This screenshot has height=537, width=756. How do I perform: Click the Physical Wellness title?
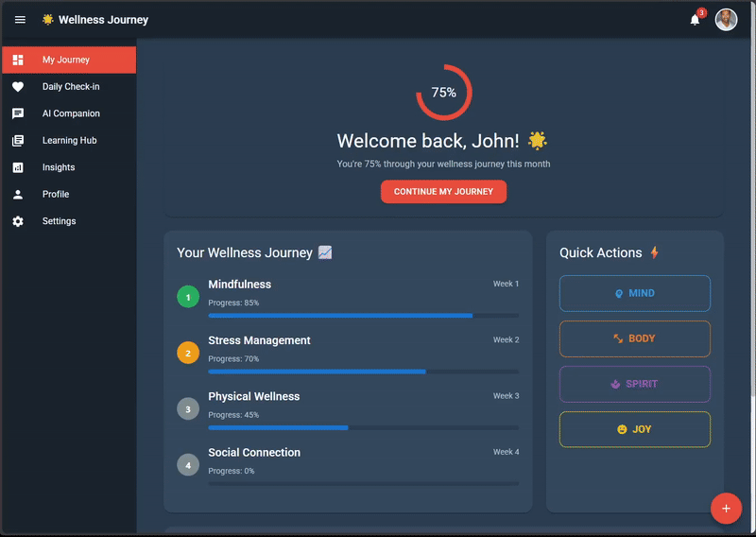point(254,396)
